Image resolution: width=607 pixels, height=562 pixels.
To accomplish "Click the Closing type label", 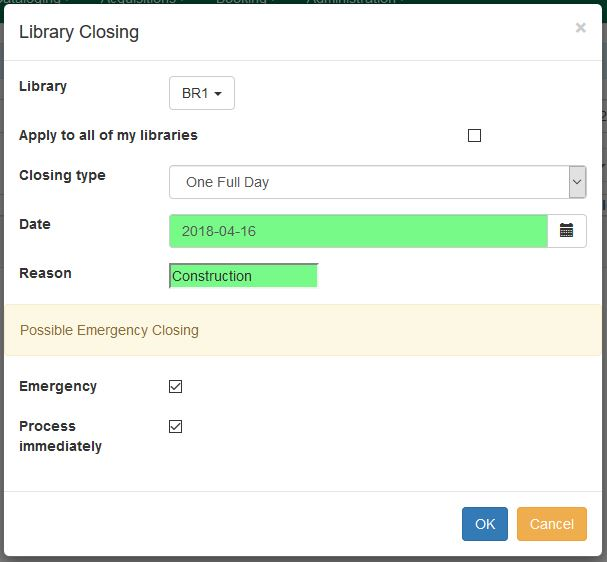I will [62, 175].
